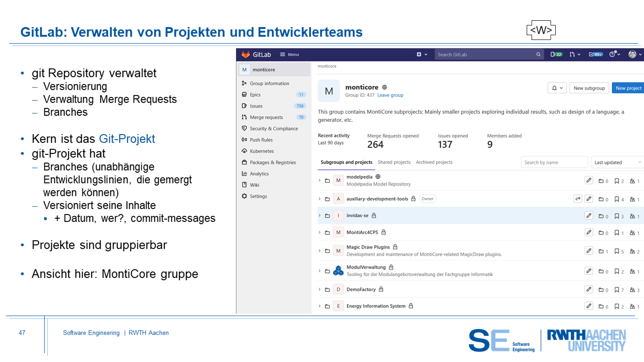Switch to the Archived projects tab
Image resolution: width=644 pixels, height=362 pixels.
tap(434, 162)
